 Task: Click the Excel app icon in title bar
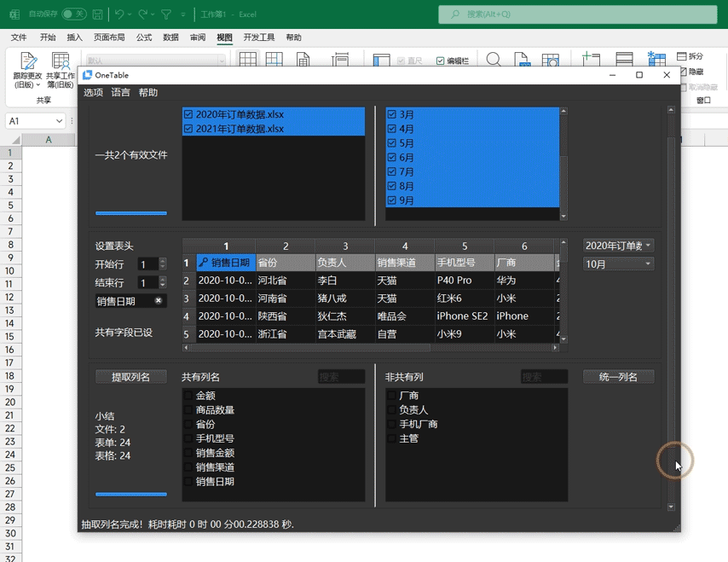[14, 14]
